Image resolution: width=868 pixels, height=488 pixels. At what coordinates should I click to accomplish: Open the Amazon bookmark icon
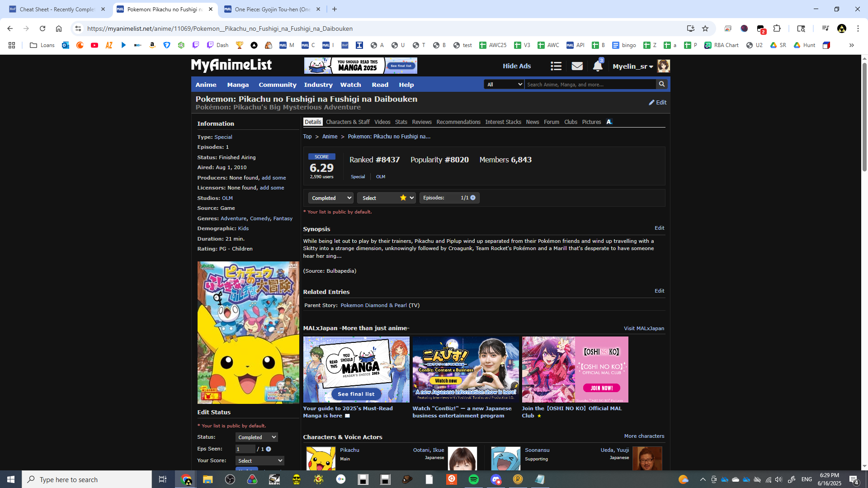pos(152,45)
